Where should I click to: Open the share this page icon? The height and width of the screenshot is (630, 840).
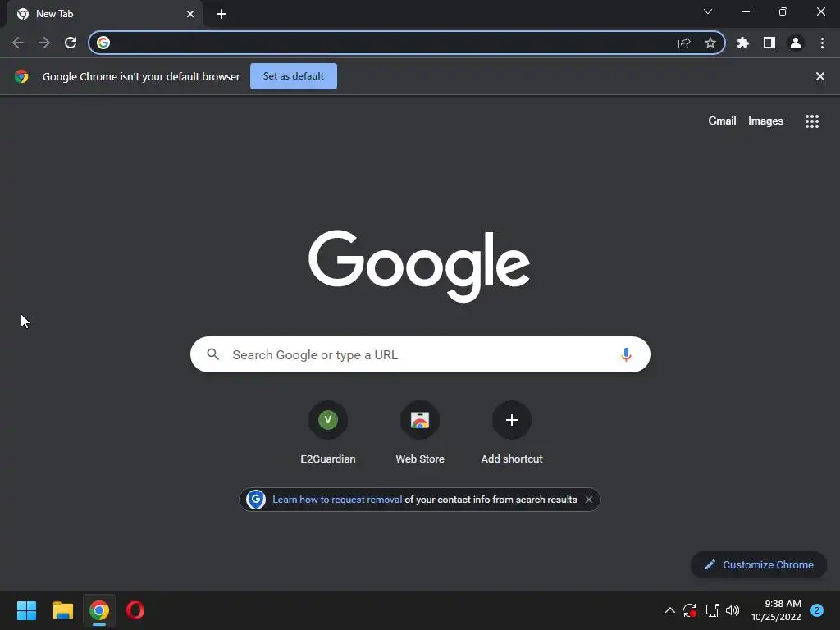pyautogui.click(x=684, y=43)
